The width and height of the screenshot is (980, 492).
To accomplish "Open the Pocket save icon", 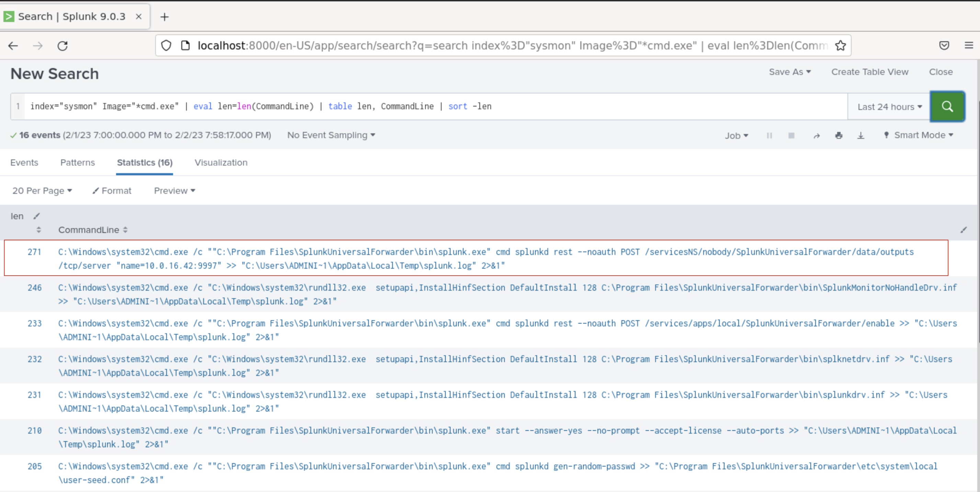I will click(x=944, y=46).
